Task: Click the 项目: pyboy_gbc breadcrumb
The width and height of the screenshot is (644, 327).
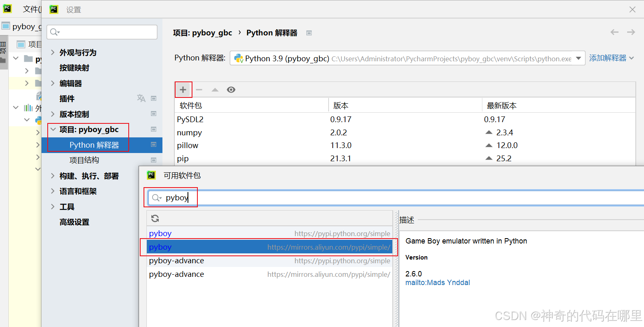Action: [x=203, y=33]
